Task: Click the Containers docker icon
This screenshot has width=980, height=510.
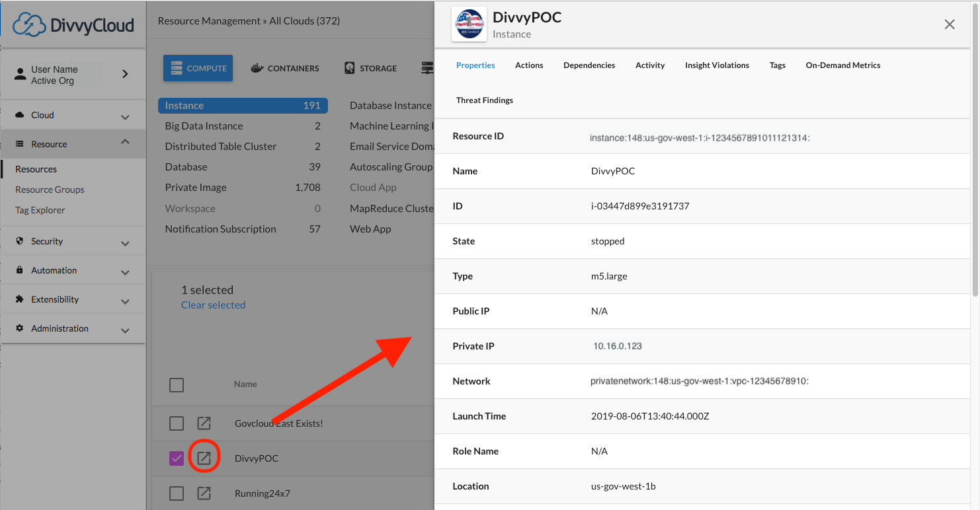Action: (257, 68)
